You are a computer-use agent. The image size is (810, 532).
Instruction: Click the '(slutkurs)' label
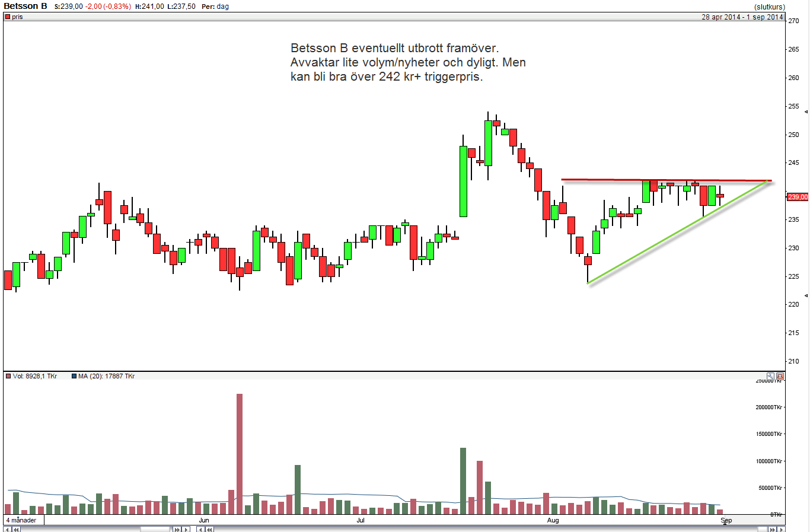tap(770, 7)
